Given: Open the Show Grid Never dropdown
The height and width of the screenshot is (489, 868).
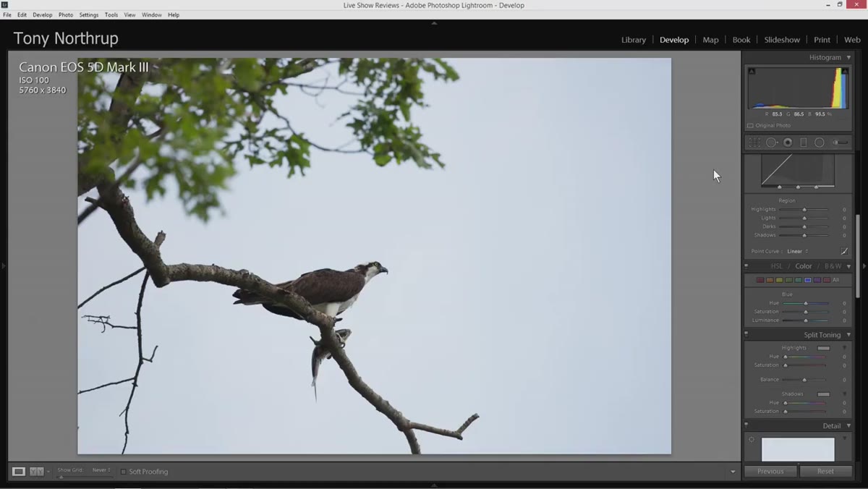Looking at the screenshot, I should coord(101,470).
